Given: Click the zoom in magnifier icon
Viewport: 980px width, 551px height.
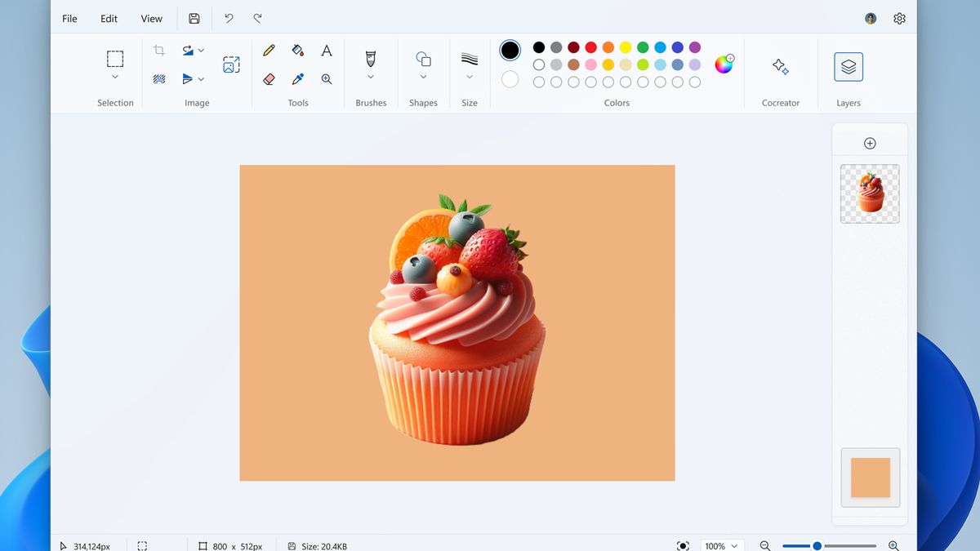Looking at the screenshot, I should click(x=893, y=545).
